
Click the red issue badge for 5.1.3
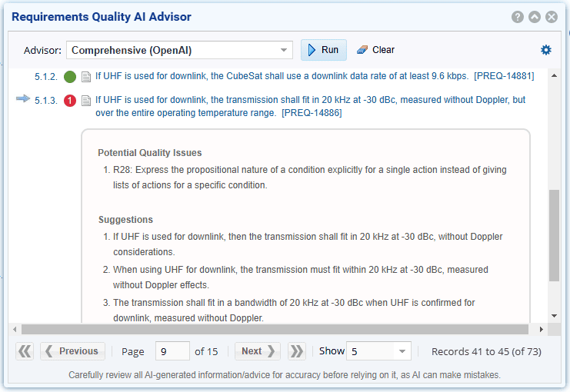pyautogui.click(x=71, y=100)
